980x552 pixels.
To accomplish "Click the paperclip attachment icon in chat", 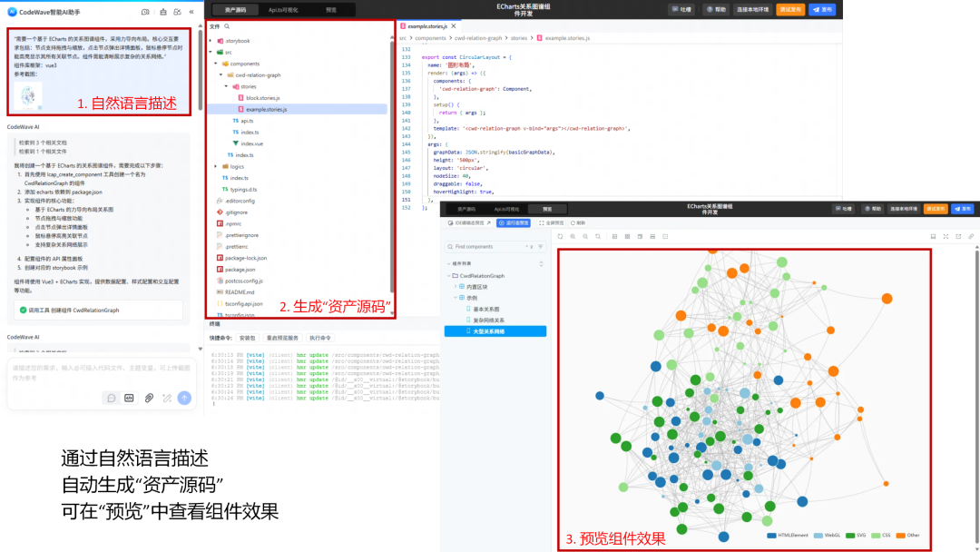I will [x=148, y=398].
